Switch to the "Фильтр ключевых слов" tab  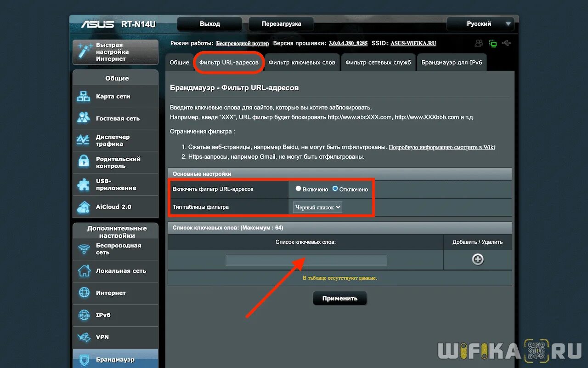tap(302, 63)
